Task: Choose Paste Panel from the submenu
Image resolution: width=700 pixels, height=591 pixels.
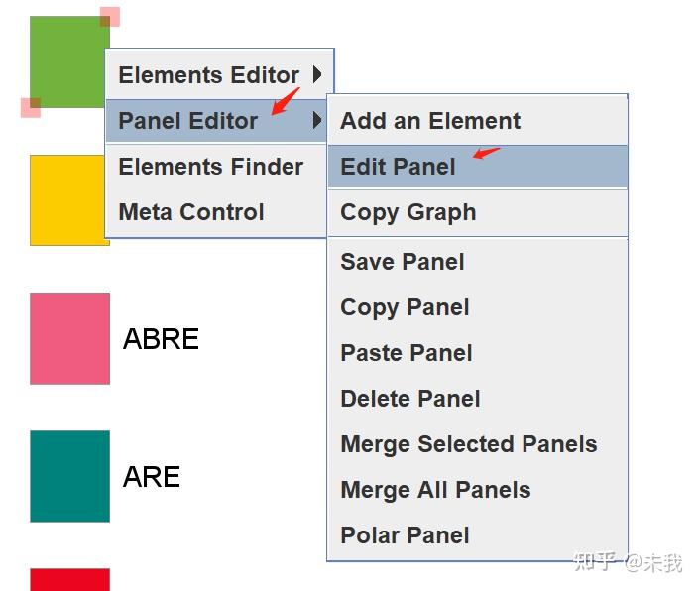Action: coord(407,353)
